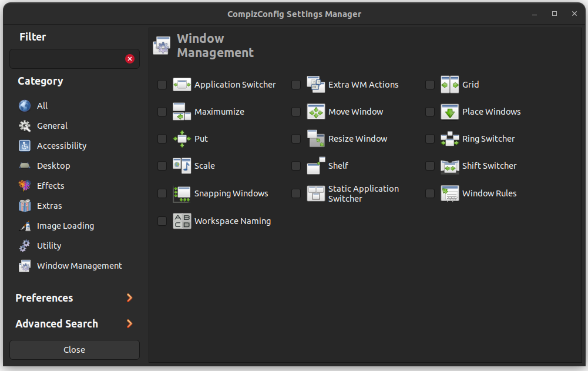The width and height of the screenshot is (588, 371).
Task: Clear the filter with the red X icon
Action: 130,59
